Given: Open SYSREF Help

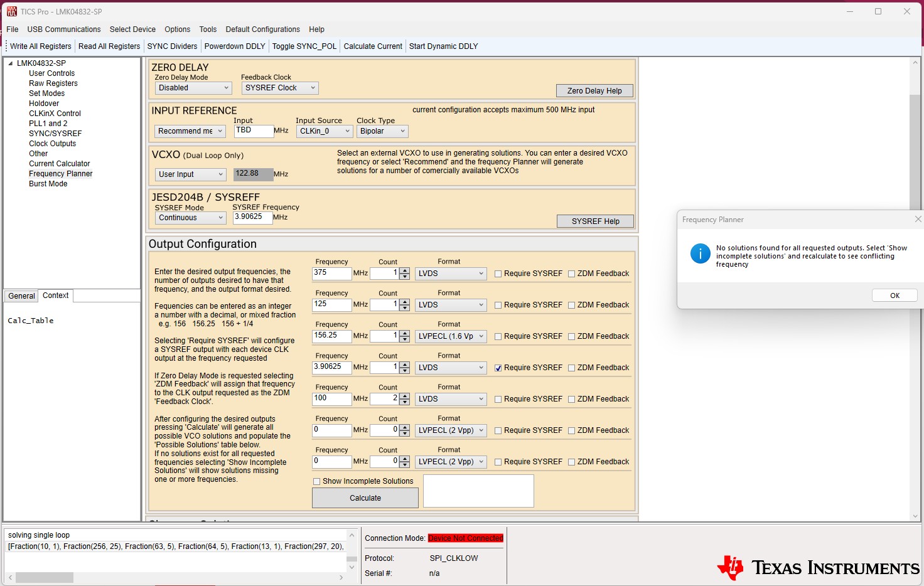Looking at the screenshot, I should 595,221.
